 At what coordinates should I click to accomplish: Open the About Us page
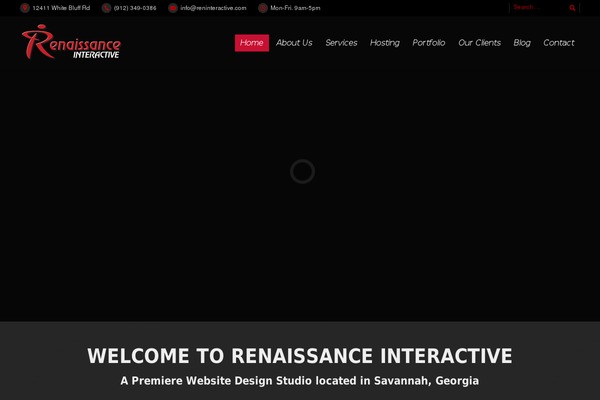pos(294,43)
